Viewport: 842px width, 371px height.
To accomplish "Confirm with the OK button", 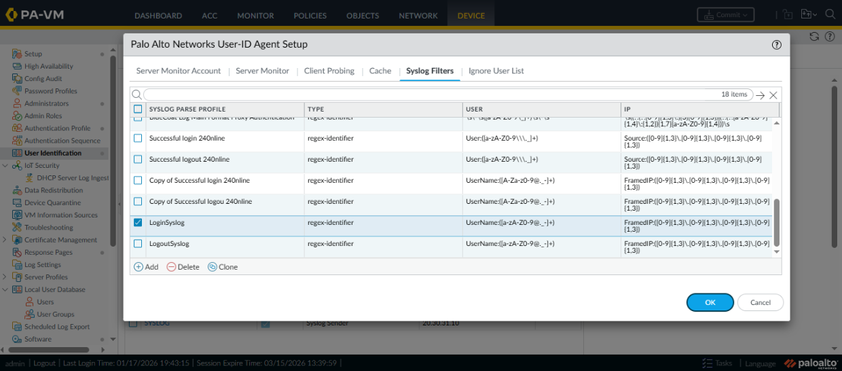I will click(x=710, y=302).
